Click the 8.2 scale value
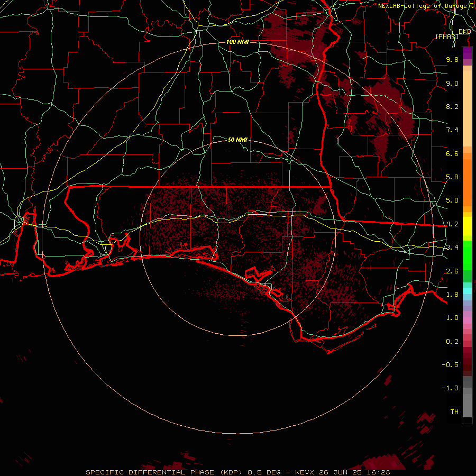This screenshot has width=476, height=476. coord(452,106)
